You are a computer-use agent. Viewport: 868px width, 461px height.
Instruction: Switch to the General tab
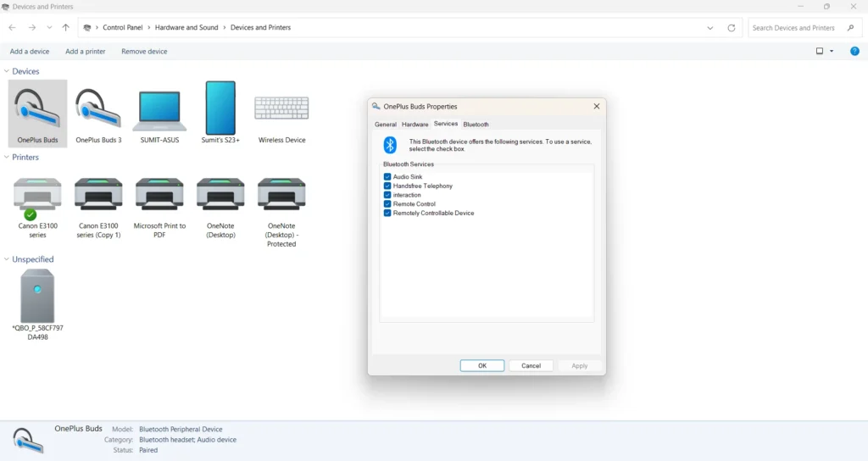pyautogui.click(x=386, y=125)
